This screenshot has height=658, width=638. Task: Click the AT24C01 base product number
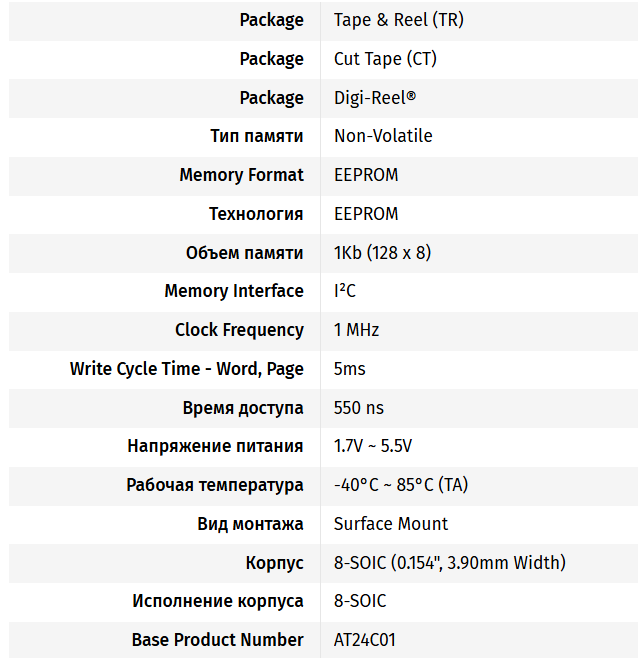pos(364,640)
